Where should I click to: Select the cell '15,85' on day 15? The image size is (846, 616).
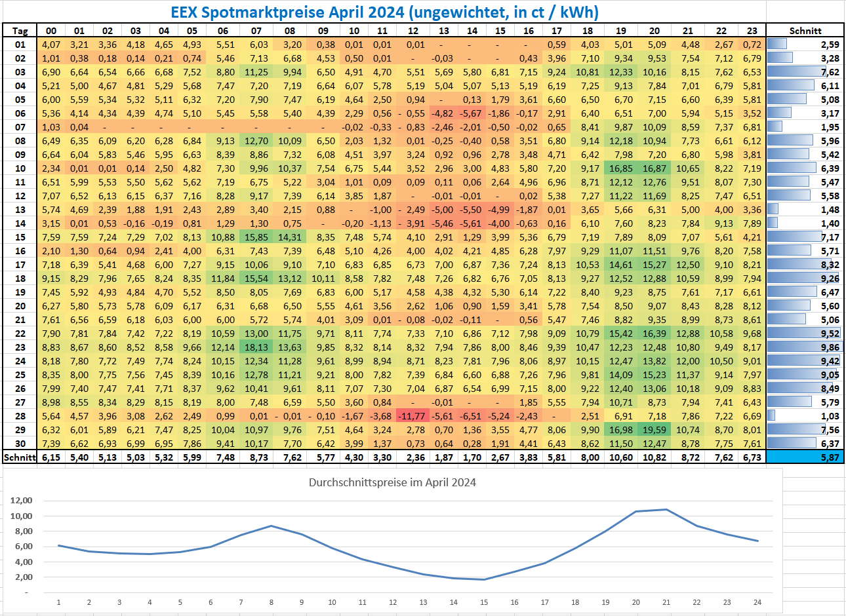click(x=256, y=237)
